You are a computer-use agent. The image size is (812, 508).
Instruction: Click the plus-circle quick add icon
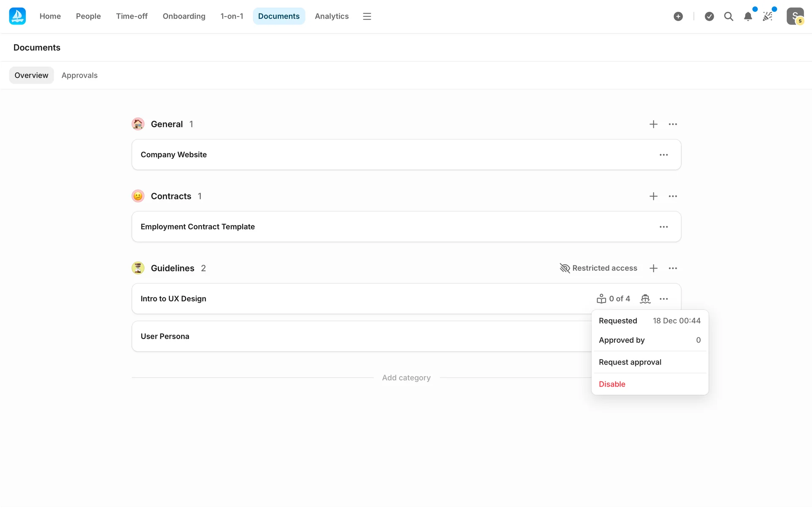[678, 16]
